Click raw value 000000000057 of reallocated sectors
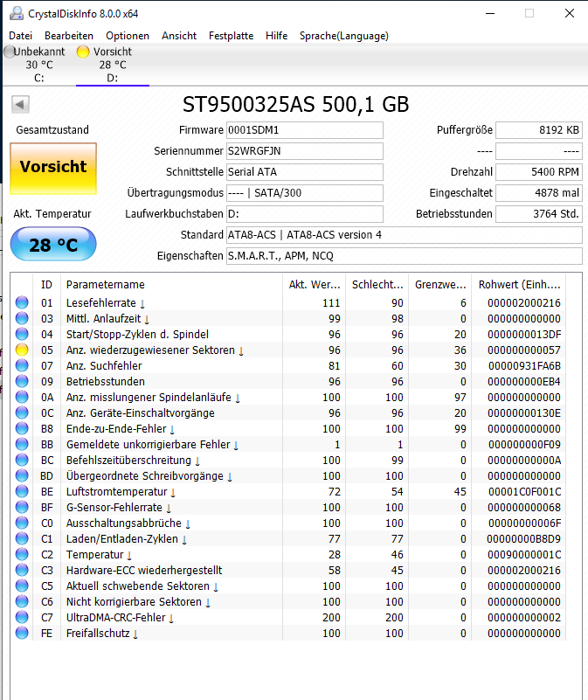The height and width of the screenshot is (700, 588). pos(523,350)
